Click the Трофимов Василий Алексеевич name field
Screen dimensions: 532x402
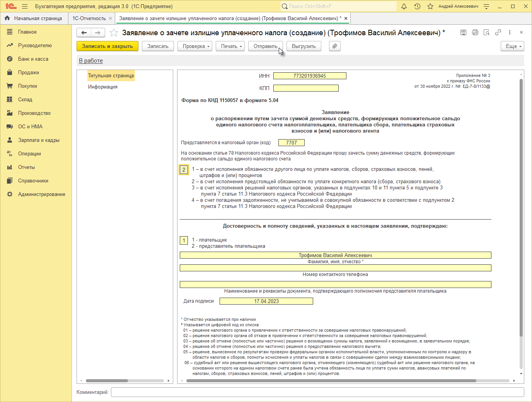[336, 255]
